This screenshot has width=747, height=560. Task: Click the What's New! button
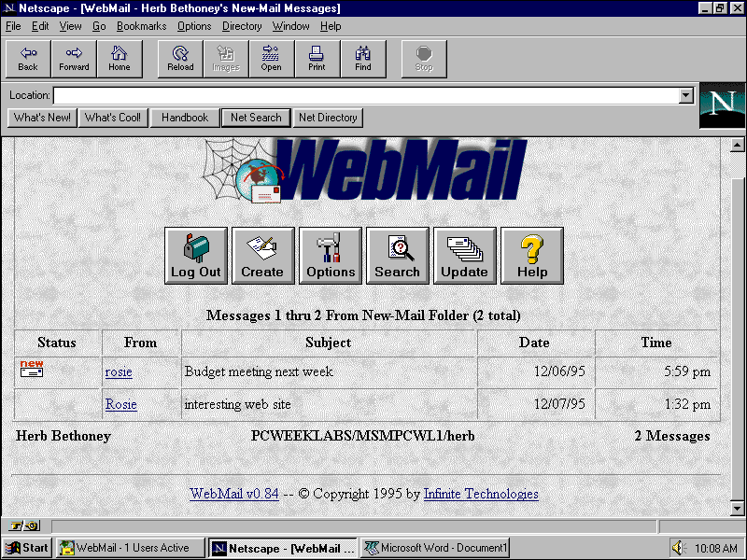[42, 118]
